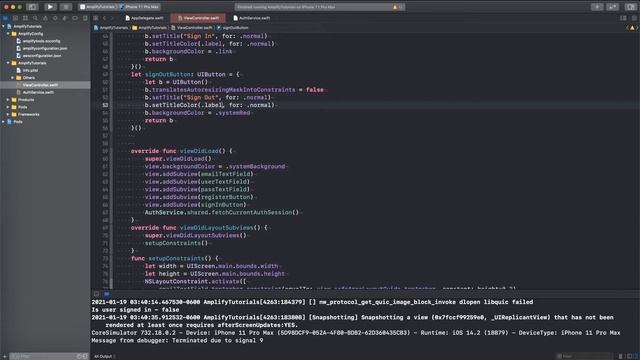Click ViewController.swift breadcrumb in jump bar
Screen dimensions: 640x360
pyautogui.click(x=192, y=28)
